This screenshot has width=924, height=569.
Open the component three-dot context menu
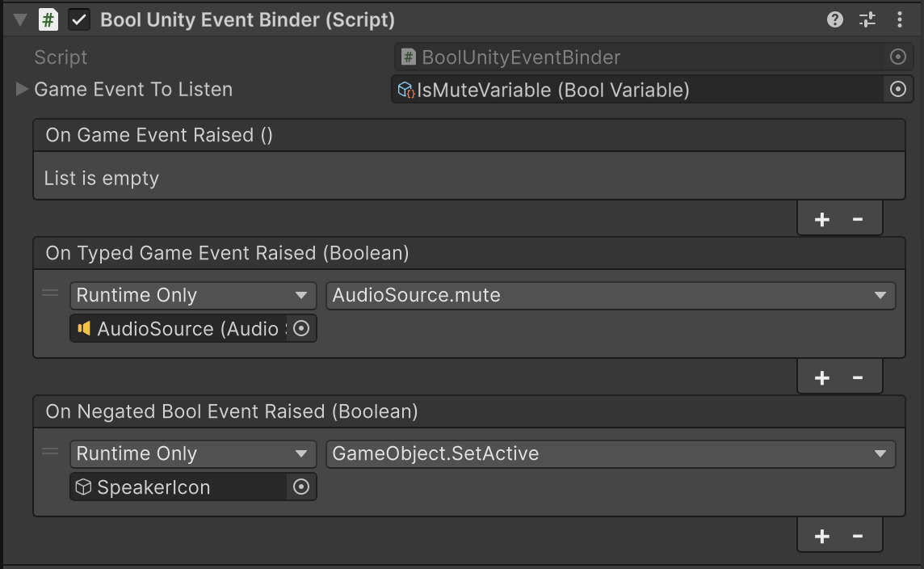pos(899,19)
